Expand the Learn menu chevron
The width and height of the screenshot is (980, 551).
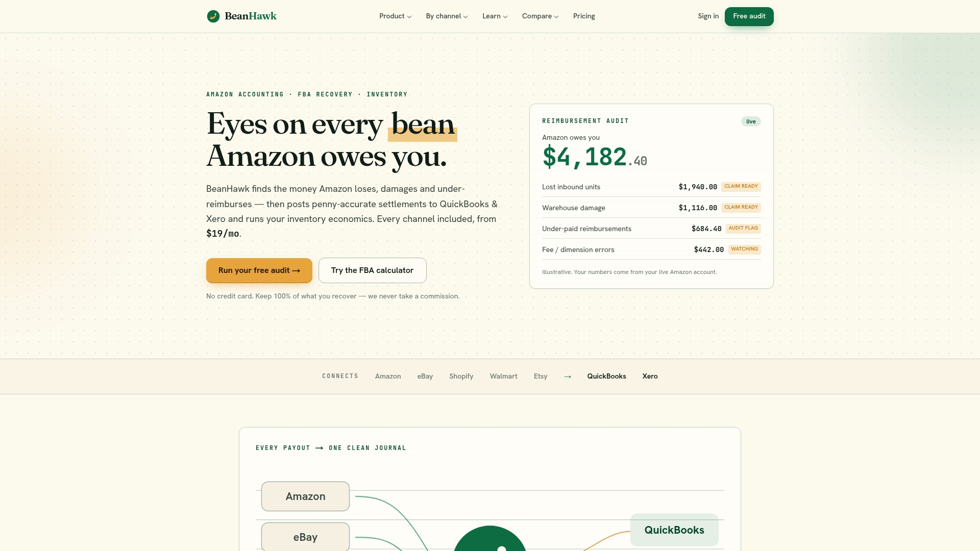pos(505,17)
